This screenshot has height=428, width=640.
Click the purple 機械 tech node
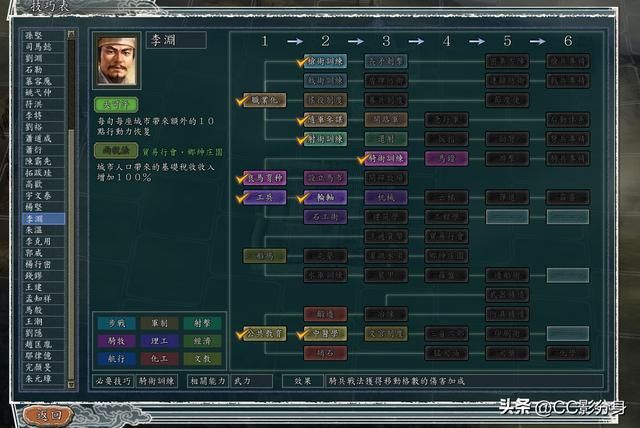(x=386, y=197)
